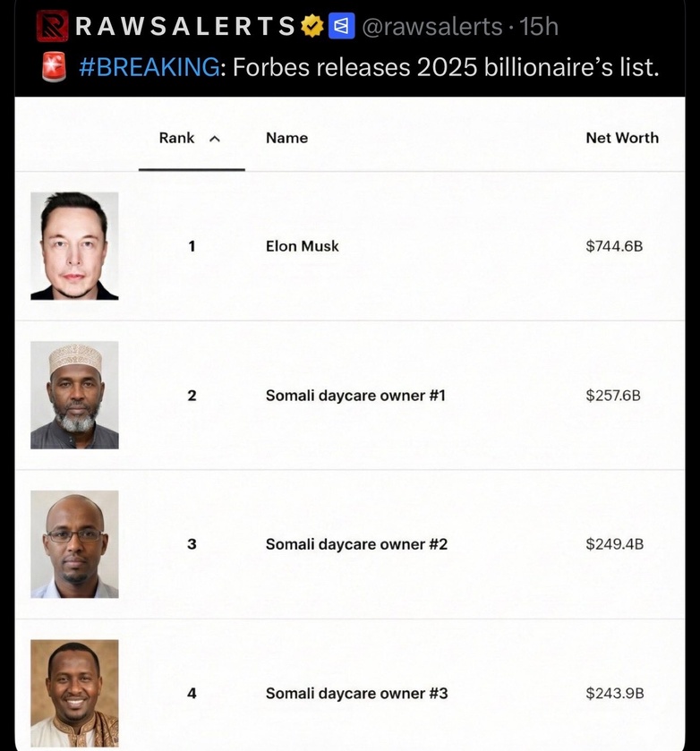Viewport: 700px width, 751px height.
Task: Open the rank 2 profile photo
Action: click(74, 395)
